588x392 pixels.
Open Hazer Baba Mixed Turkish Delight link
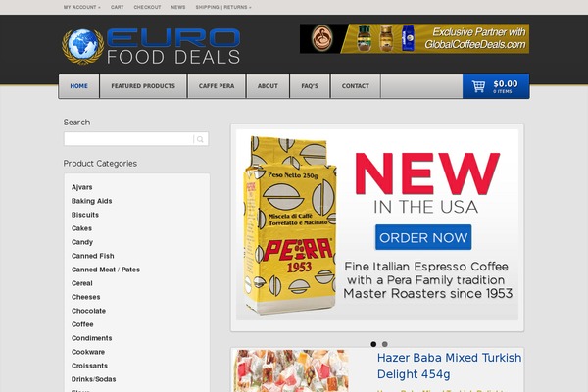449,366
